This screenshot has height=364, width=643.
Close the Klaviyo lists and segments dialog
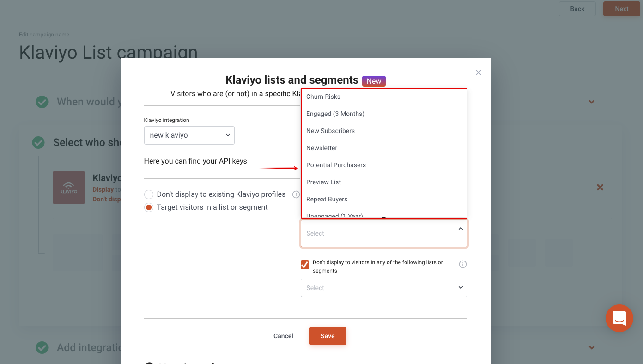click(x=479, y=73)
